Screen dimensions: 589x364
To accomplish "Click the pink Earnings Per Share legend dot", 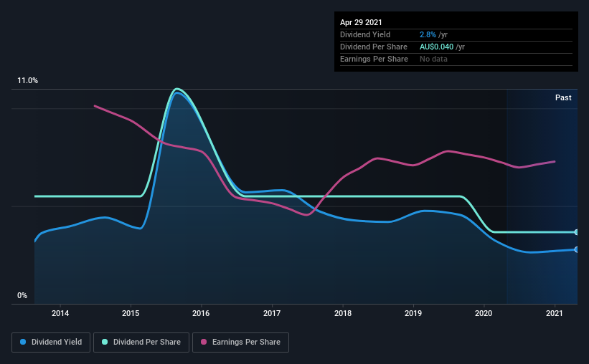I will coord(204,342).
